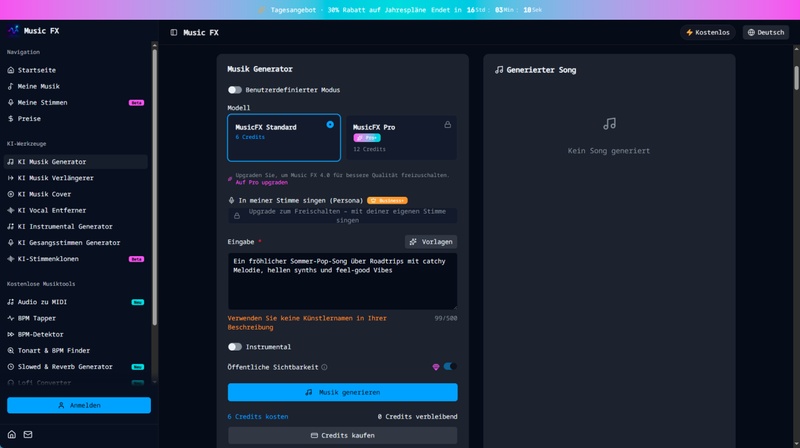The image size is (800, 448).
Task: Follow the Auf Pro upgraden link
Action: pos(262,182)
